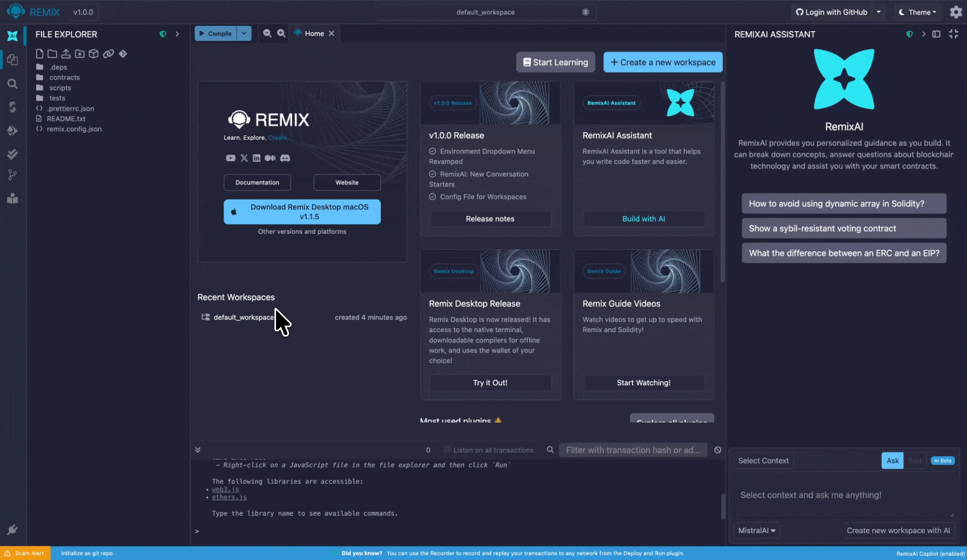This screenshot has height=560, width=967.
Task: Open Select Context chooser
Action: pos(763,460)
